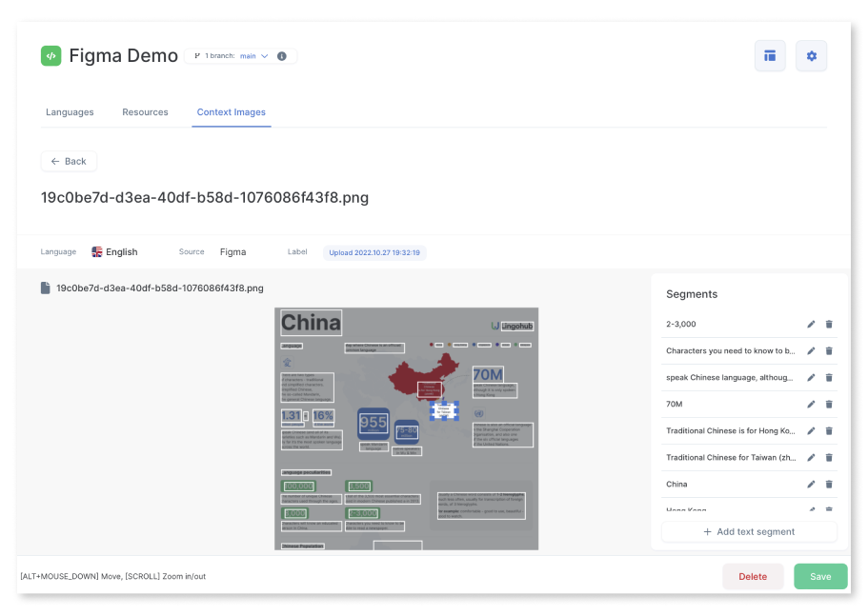This screenshot has height=616, width=868.
Task: Open the layout panel icon button
Action: 770,56
